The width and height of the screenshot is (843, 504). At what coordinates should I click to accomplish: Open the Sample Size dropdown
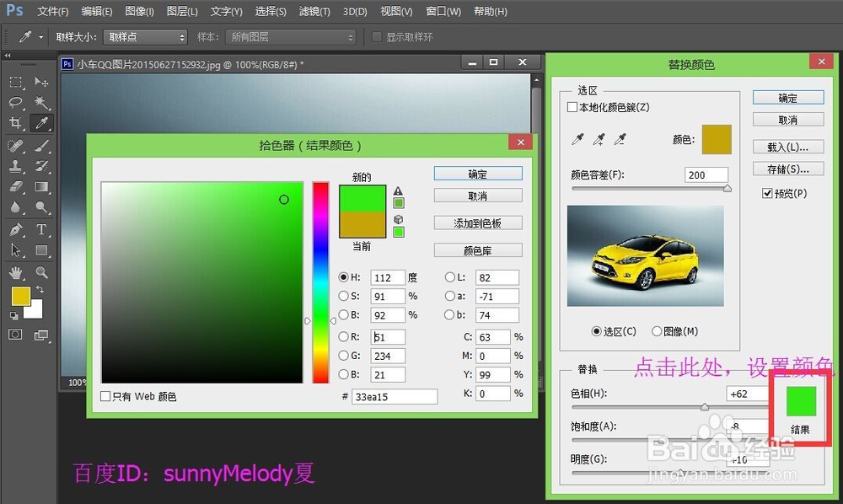[145, 37]
